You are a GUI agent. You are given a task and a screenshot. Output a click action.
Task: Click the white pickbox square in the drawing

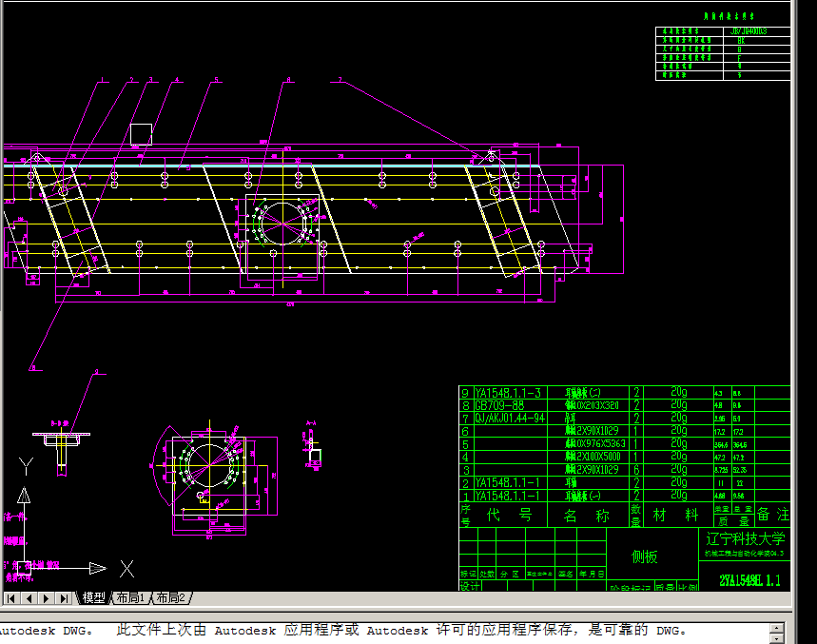coord(141,134)
